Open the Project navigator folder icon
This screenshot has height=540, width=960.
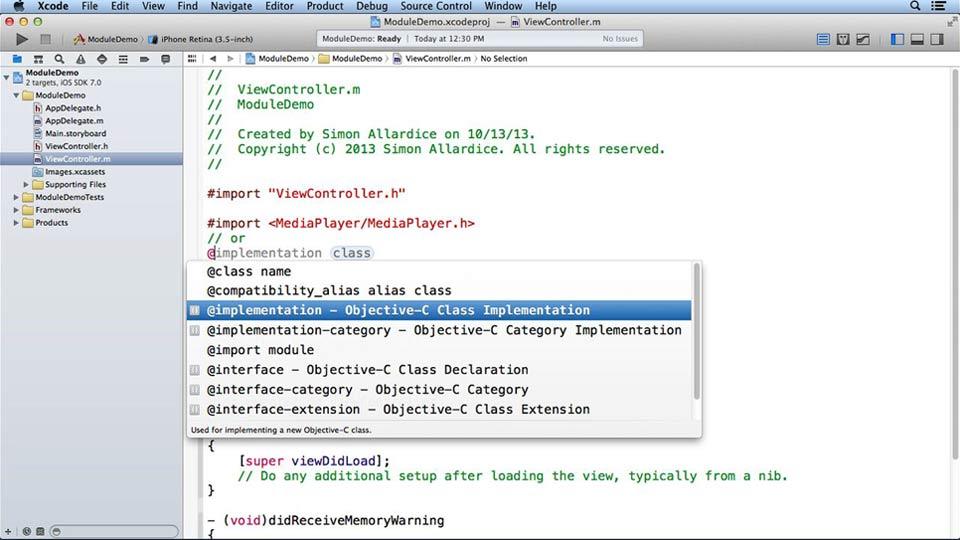[17, 59]
